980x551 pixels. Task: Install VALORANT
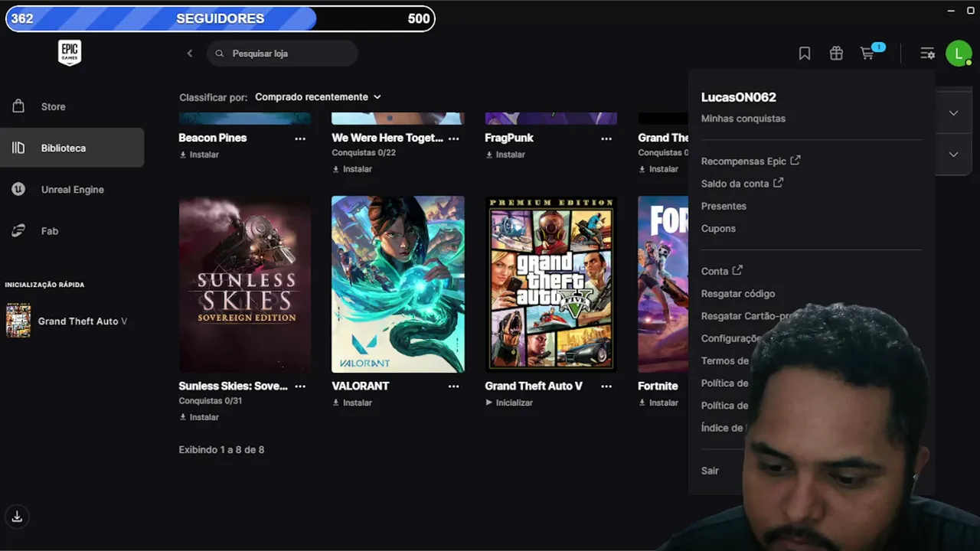352,403
